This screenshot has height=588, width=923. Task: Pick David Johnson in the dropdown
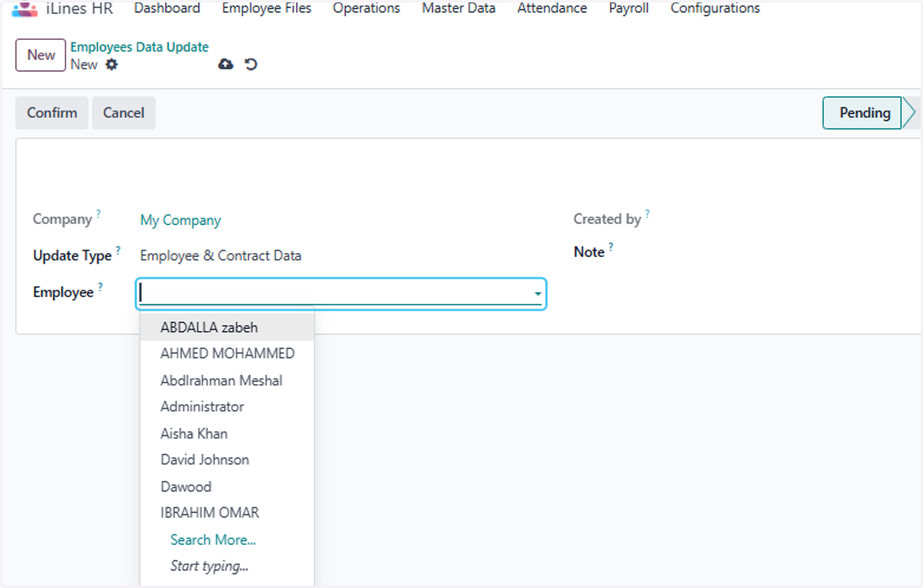point(227,460)
